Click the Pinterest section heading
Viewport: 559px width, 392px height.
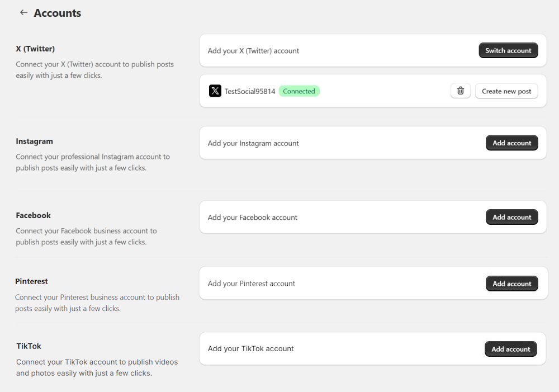[x=31, y=281]
